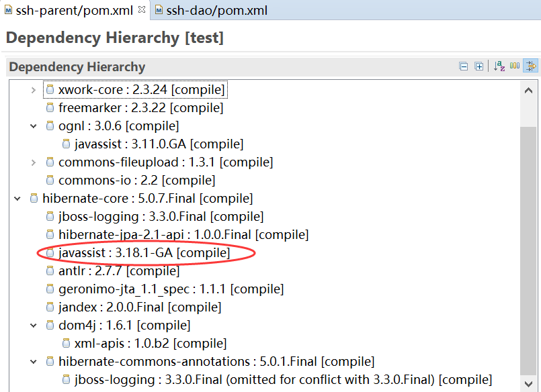Image resolution: width=541 pixels, height=392 pixels.
Task: Expand the commons-fileupload node
Action: [33, 162]
